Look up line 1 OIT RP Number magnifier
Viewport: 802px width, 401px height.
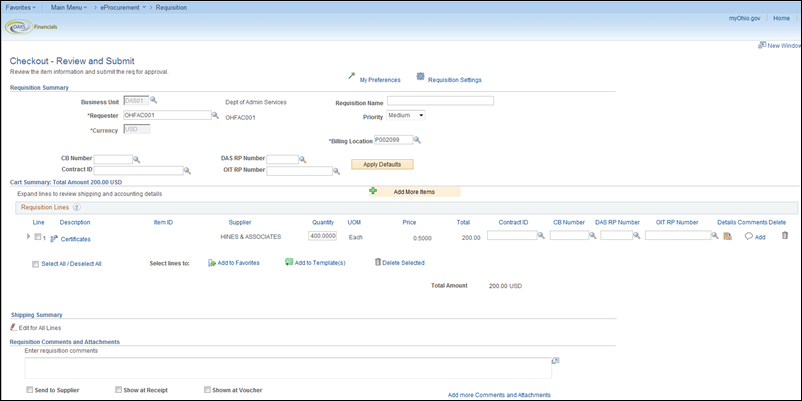coord(716,235)
